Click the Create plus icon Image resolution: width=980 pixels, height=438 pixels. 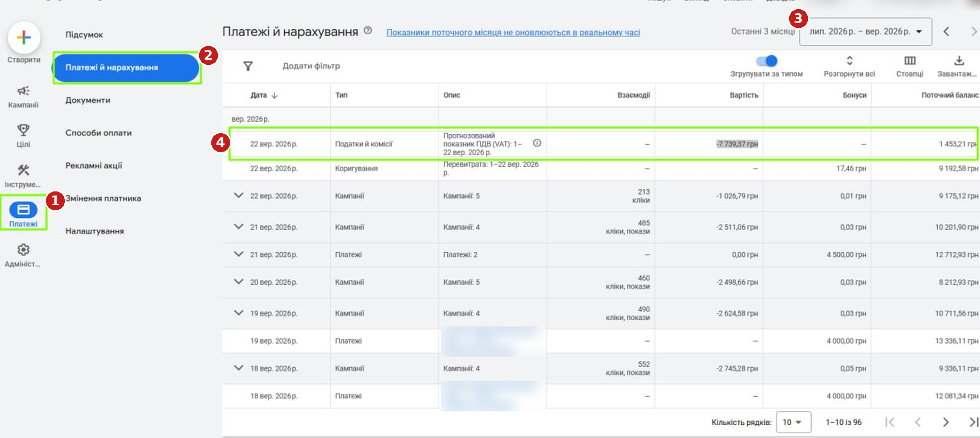(x=23, y=37)
